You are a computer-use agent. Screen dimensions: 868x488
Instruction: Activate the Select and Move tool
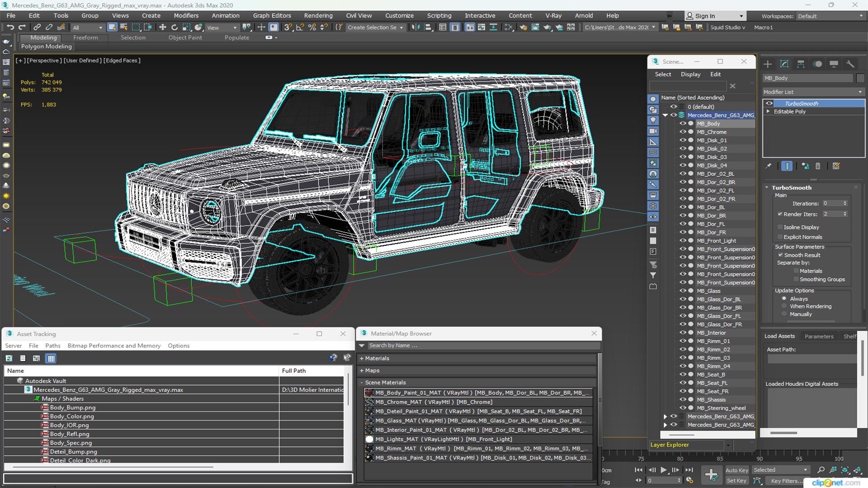[x=162, y=28]
